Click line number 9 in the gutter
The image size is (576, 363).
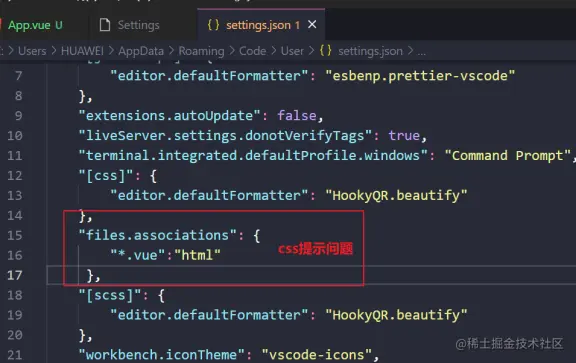[18, 116]
